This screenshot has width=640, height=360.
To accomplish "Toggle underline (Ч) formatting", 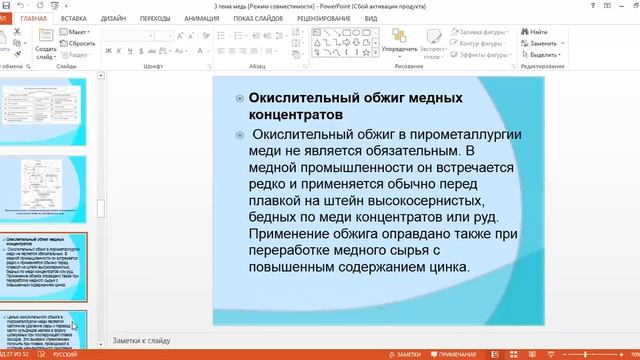I will [x=130, y=51].
